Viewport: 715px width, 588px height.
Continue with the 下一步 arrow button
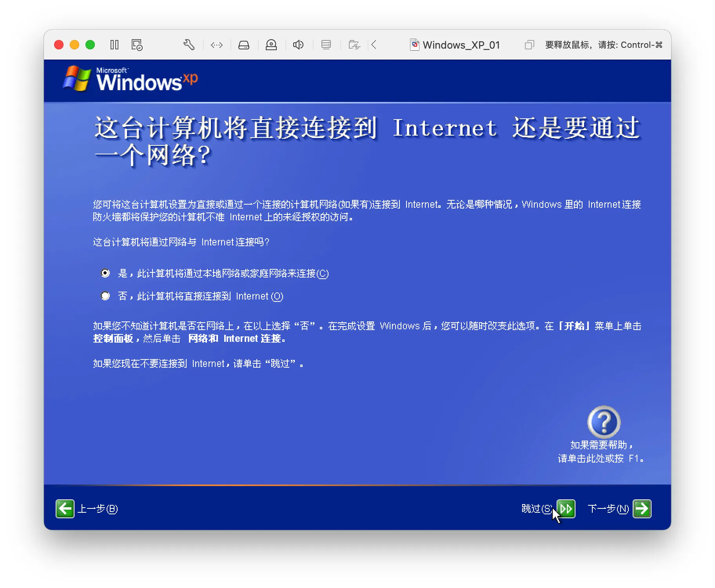pos(642,509)
